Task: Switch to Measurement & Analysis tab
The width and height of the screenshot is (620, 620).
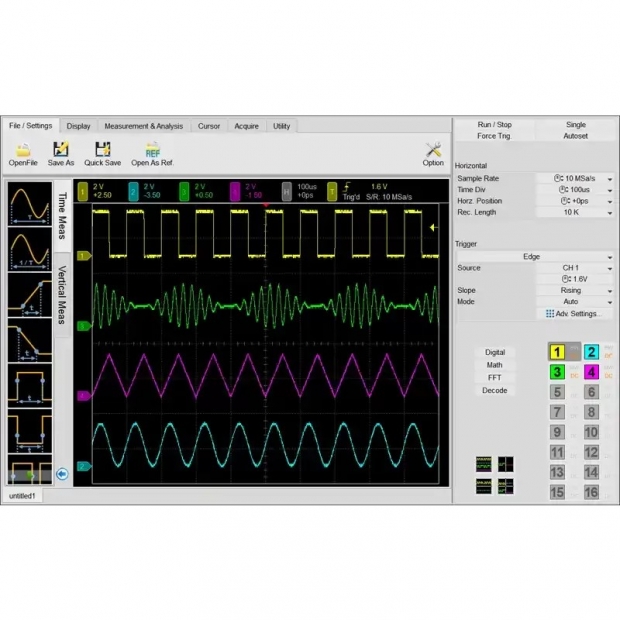Action: 143,126
